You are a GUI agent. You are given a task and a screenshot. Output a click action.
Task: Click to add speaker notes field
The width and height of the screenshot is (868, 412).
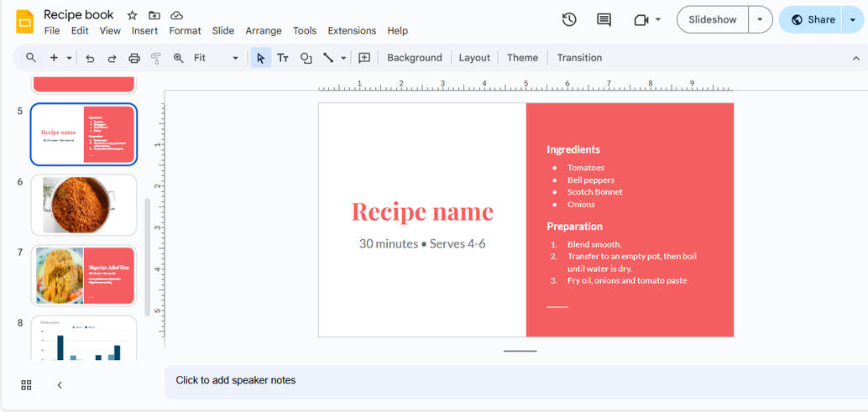[516, 381]
